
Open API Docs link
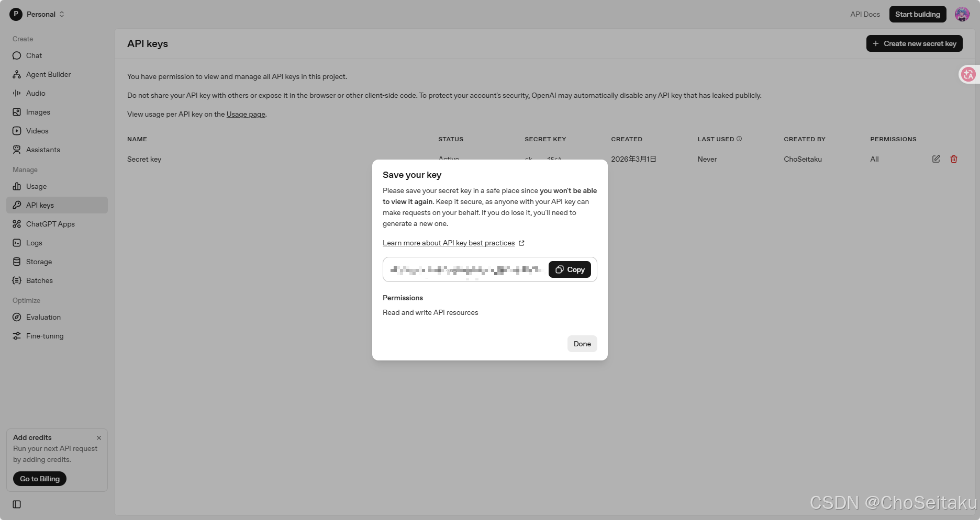click(865, 14)
